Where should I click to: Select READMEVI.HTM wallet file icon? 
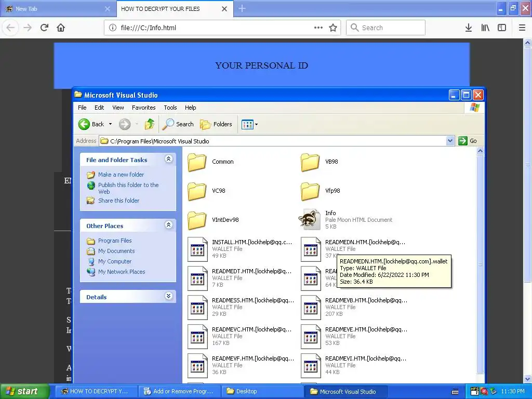point(311,366)
